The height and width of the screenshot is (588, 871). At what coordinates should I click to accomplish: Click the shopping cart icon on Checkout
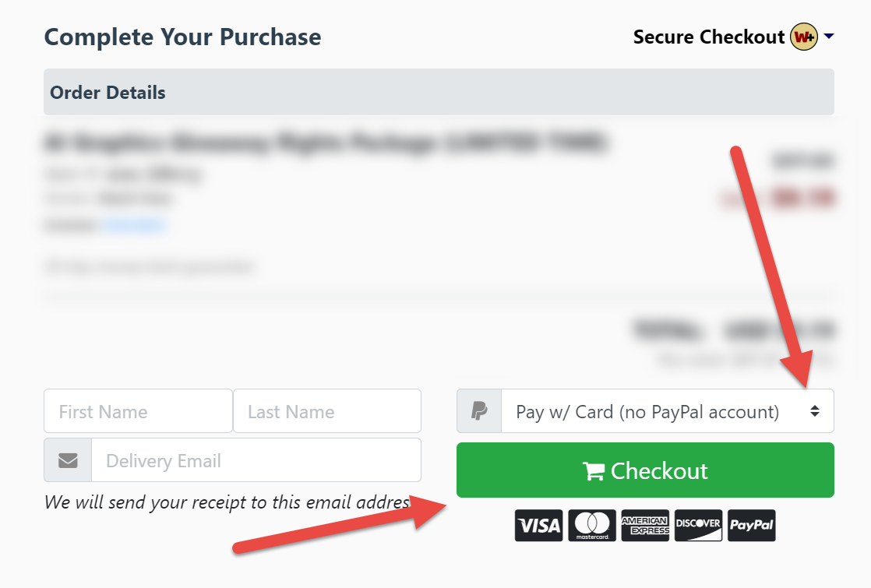594,471
